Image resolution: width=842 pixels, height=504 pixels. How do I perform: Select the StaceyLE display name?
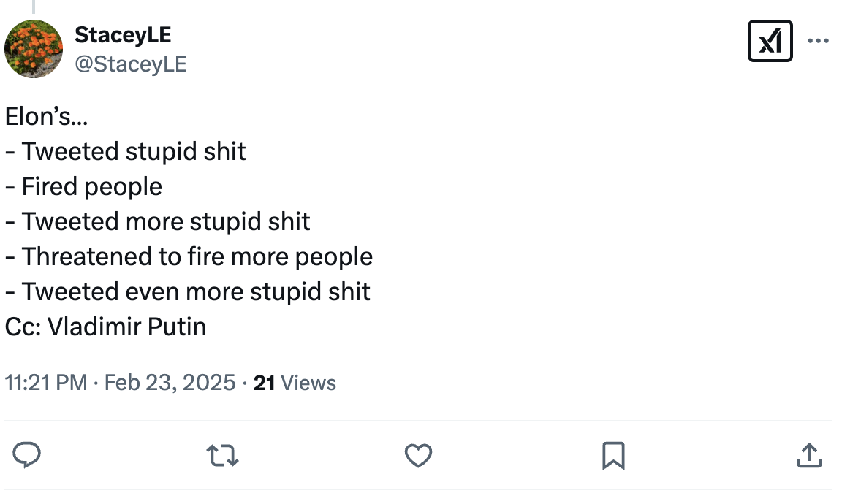click(122, 34)
